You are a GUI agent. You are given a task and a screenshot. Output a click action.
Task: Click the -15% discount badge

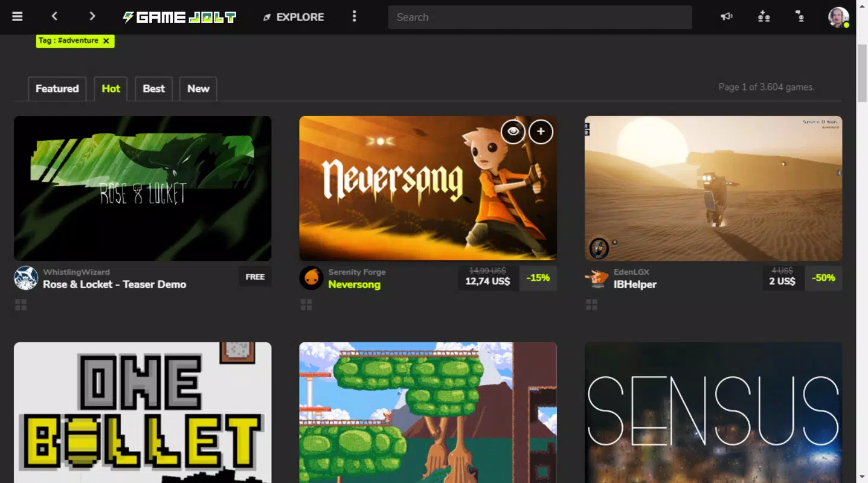538,278
